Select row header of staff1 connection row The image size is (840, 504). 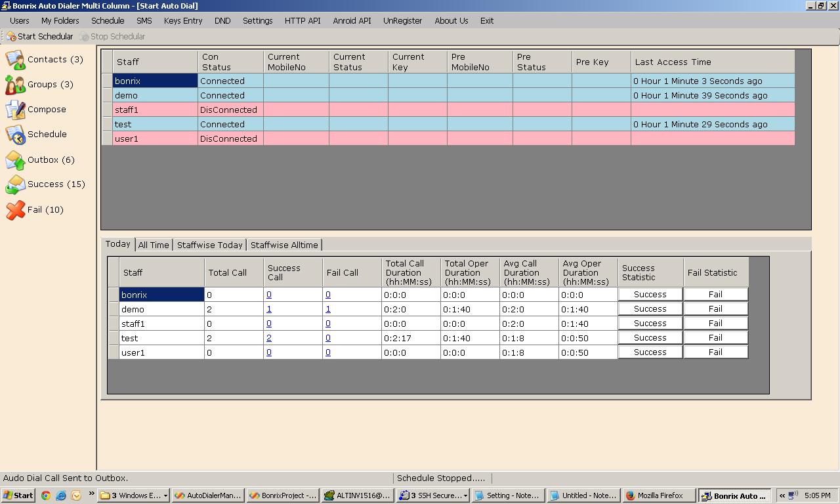(x=107, y=110)
